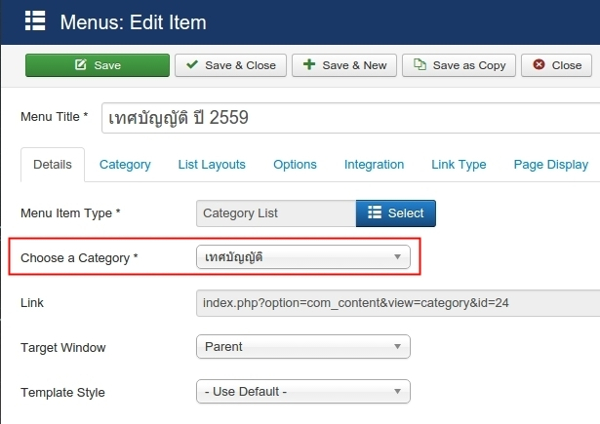
Task: Click the copy icon on Save as Copy
Action: pyautogui.click(x=420, y=64)
